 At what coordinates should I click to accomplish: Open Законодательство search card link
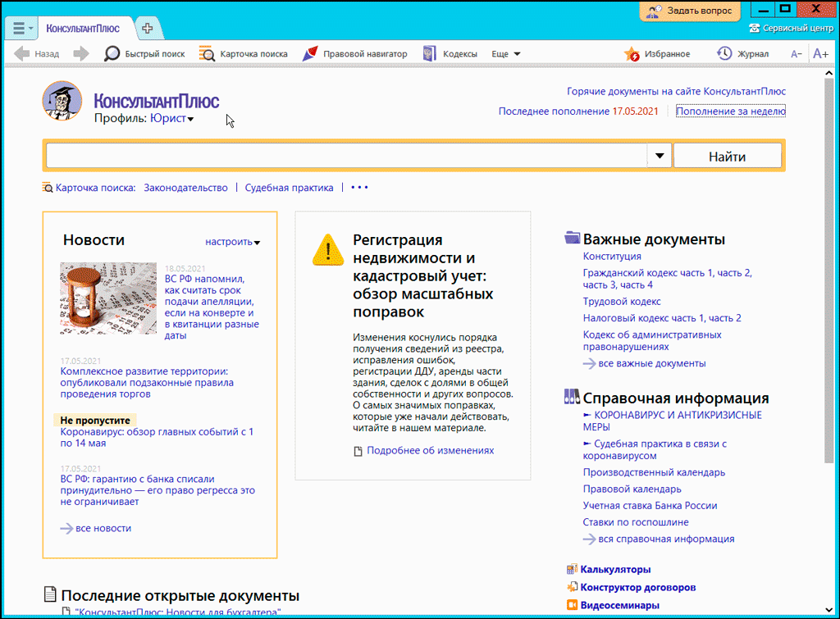pos(185,188)
